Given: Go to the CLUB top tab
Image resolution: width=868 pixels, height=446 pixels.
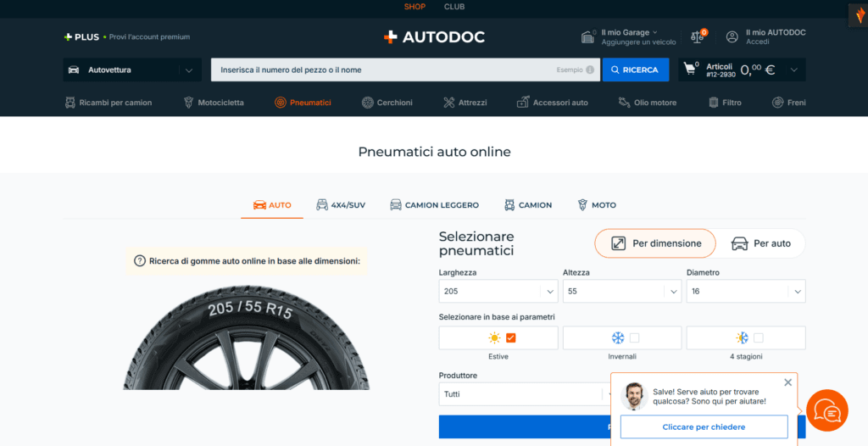Looking at the screenshot, I should pos(454,7).
